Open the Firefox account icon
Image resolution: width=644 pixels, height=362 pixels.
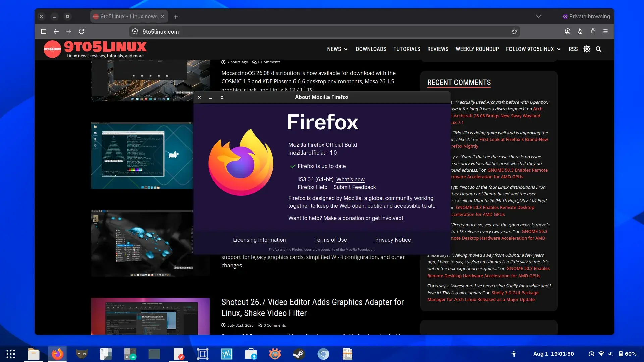tap(568, 32)
